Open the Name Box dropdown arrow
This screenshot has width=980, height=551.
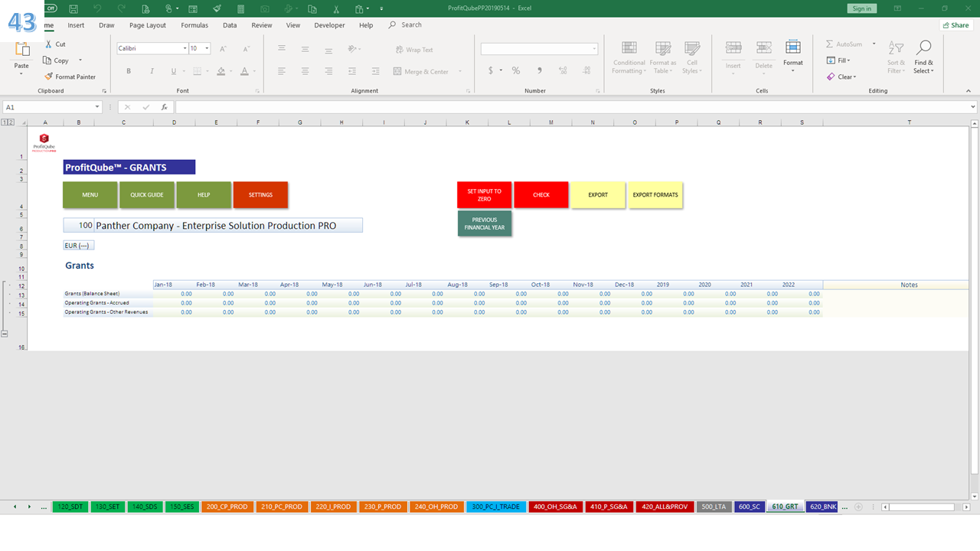point(97,107)
